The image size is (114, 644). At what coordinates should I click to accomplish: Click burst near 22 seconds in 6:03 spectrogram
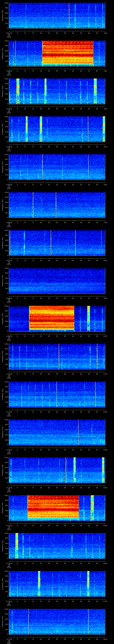coord(45,91)
